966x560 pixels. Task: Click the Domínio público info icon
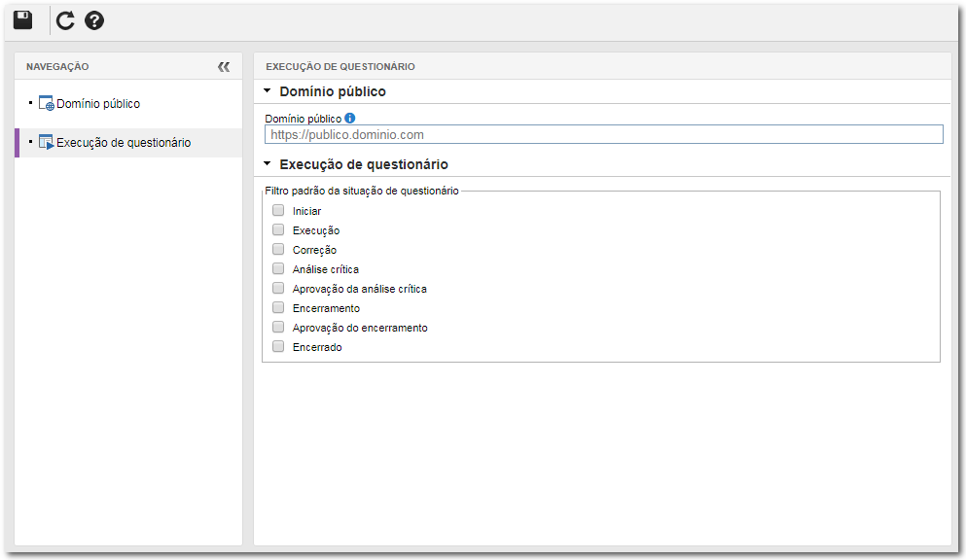point(350,119)
